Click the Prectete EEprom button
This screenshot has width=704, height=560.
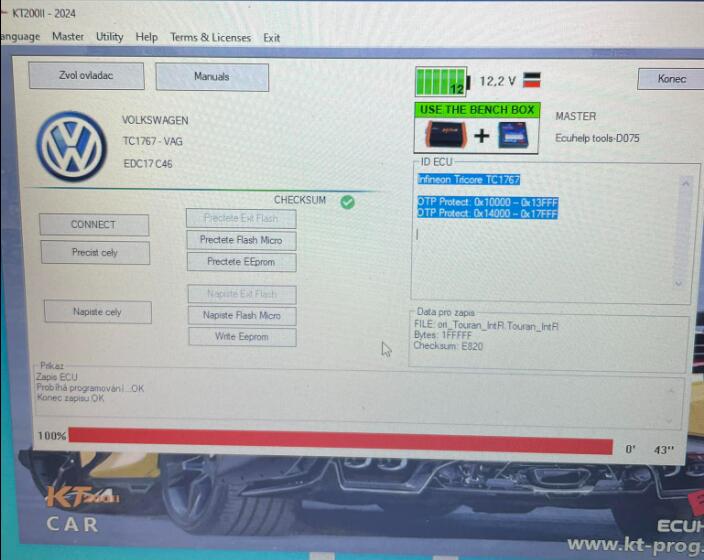pos(241,262)
